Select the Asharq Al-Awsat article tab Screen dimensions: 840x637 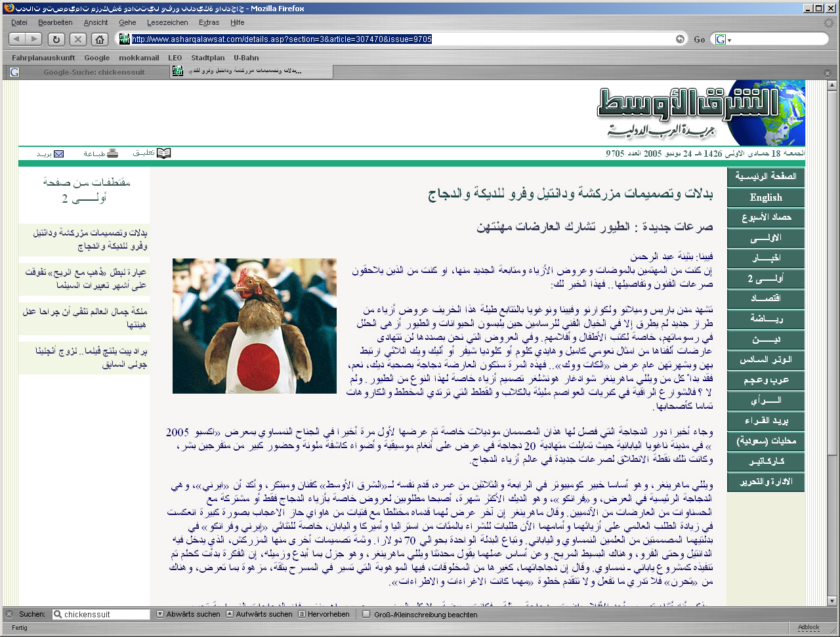[x=251, y=72]
